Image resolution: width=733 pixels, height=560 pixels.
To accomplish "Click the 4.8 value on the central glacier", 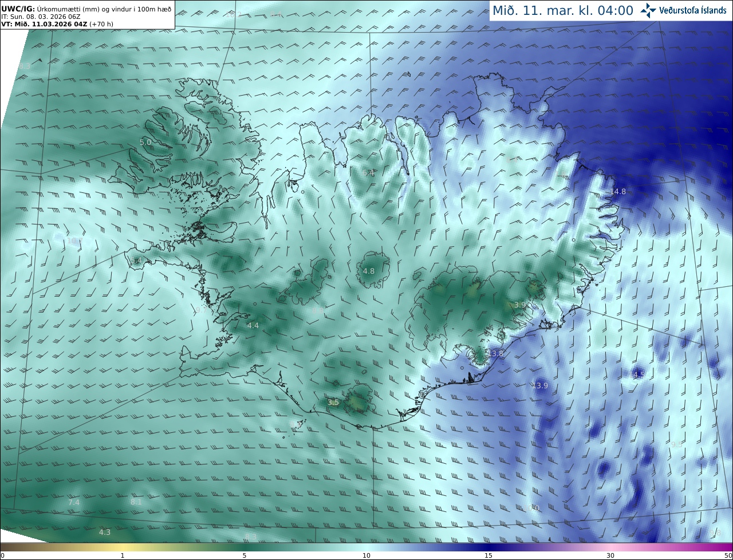I will click(369, 271).
